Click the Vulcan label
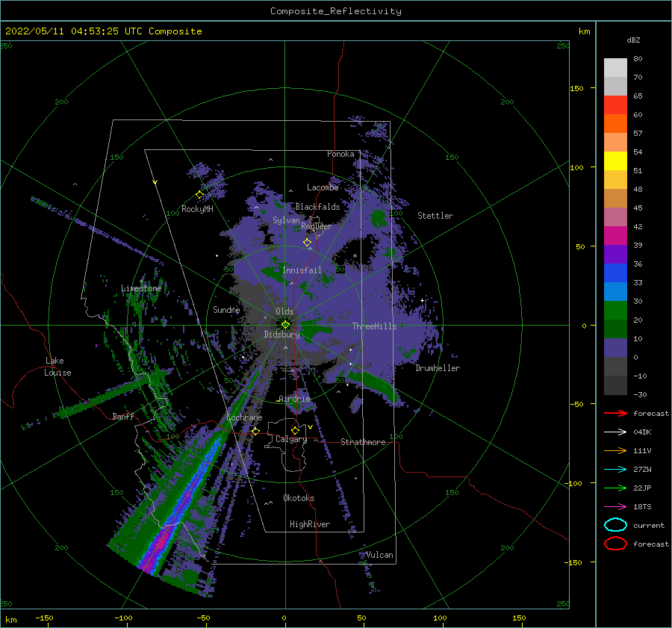The height and width of the screenshot is (628, 672). (380, 555)
